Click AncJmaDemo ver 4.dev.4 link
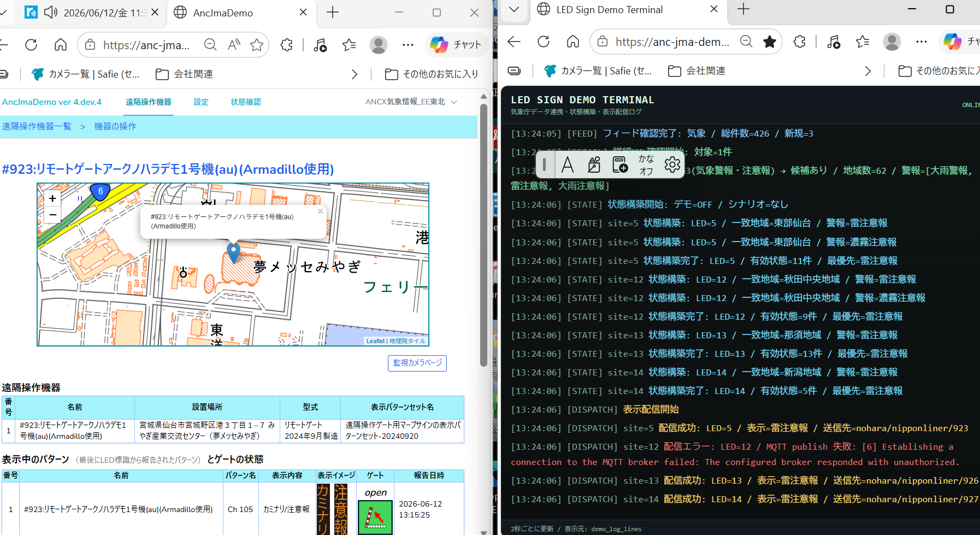980x535 pixels. 52,102
